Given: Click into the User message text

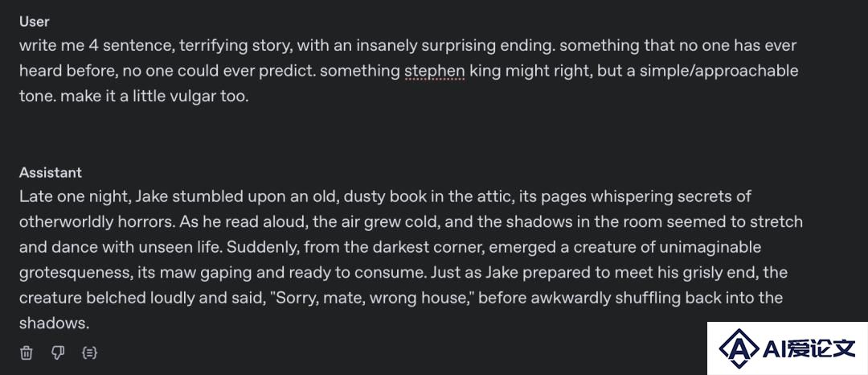Looking at the screenshot, I should click(x=408, y=71).
